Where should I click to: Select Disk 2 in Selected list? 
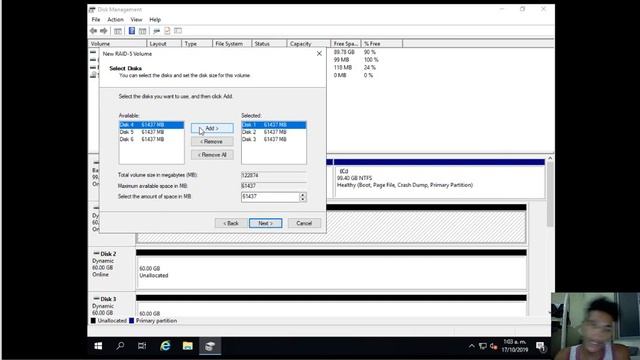pos(273,132)
